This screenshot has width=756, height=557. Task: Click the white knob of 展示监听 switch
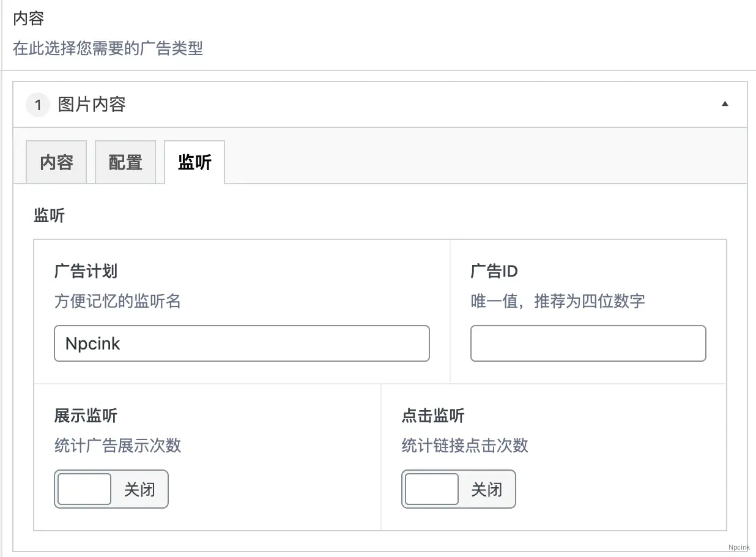pos(84,489)
